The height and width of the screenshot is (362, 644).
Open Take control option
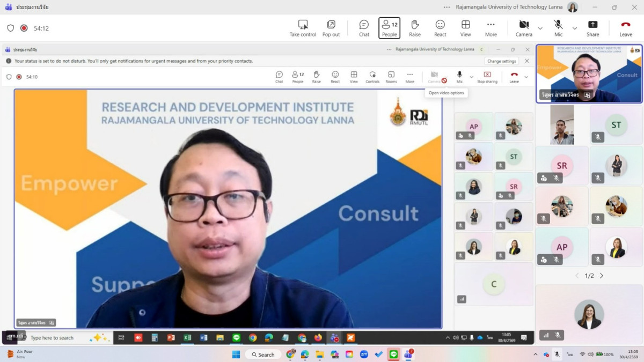tap(303, 28)
